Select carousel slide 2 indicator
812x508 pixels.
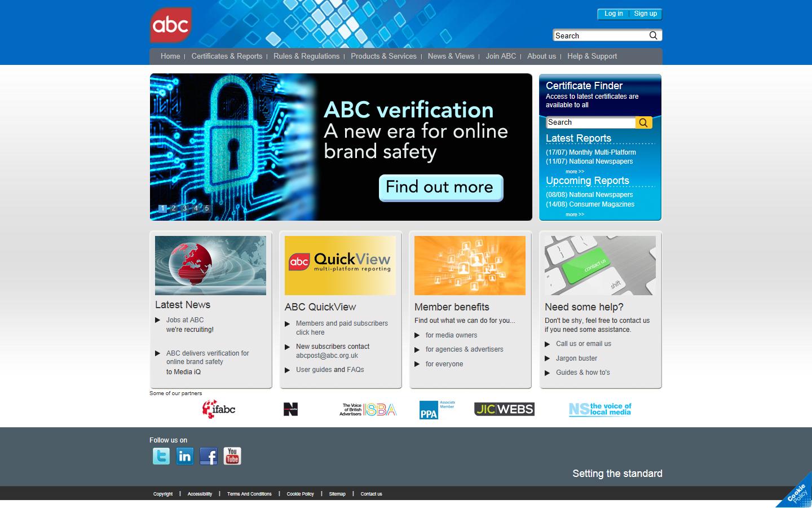click(x=174, y=208)
